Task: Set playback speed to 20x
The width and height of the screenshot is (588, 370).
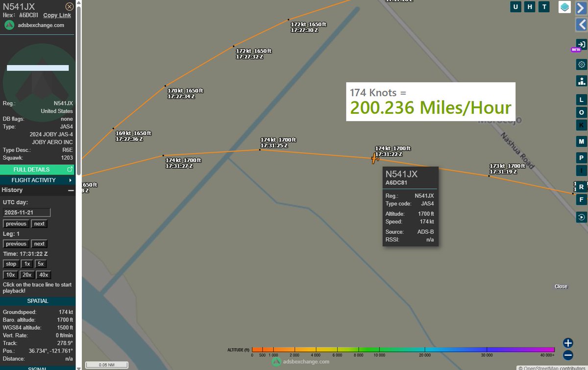Action: point(26,275)
